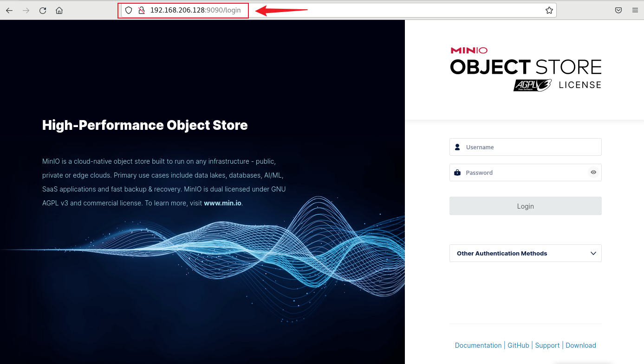The height and width of the screenshot is (364, 644).
Task: Open the GitHub link
Action: pyautogui.click(x=518, y=345)
